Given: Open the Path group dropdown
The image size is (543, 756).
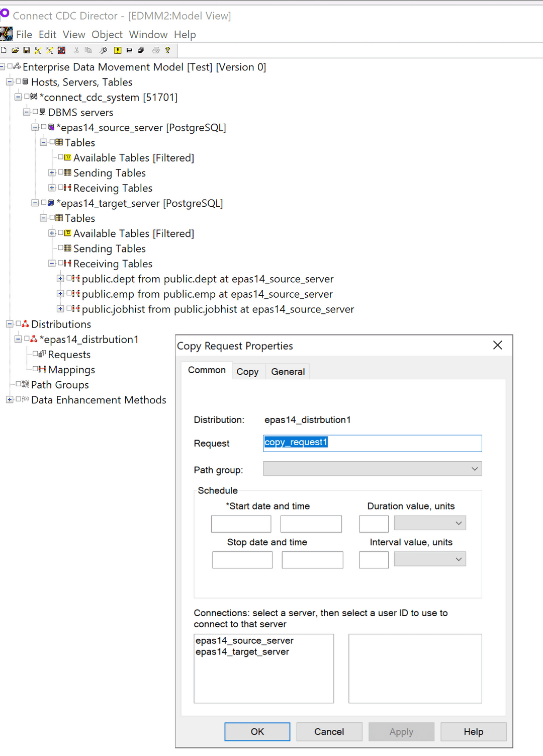Looking at the screenshot, I should click(474, 469).
